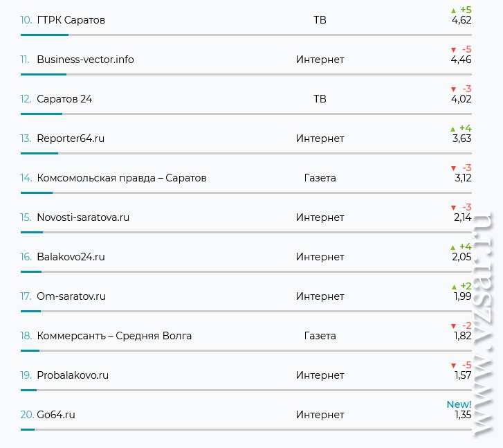The width and height of the screenshot is (503, 448).
Task: Select the Novosti-saratova.ru entry
Action: click(83, 217)
